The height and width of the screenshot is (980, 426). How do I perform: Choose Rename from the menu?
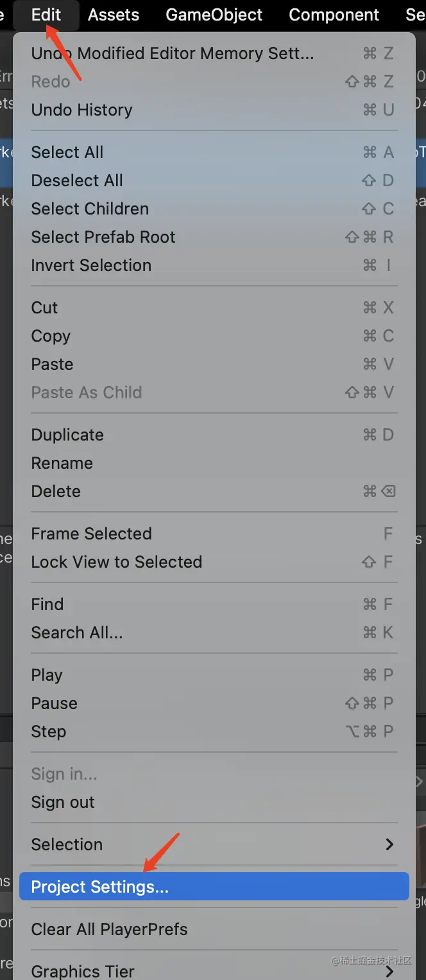62,463
